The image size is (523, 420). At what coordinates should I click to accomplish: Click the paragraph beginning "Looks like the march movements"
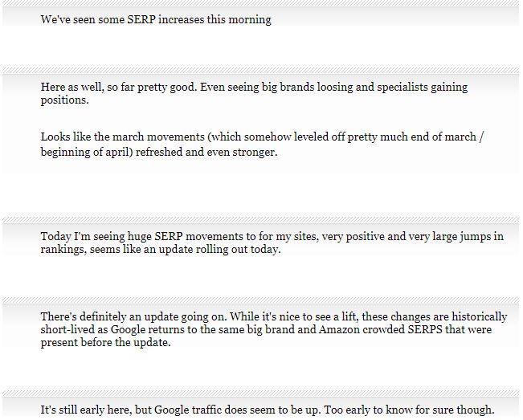click(263, 145)
